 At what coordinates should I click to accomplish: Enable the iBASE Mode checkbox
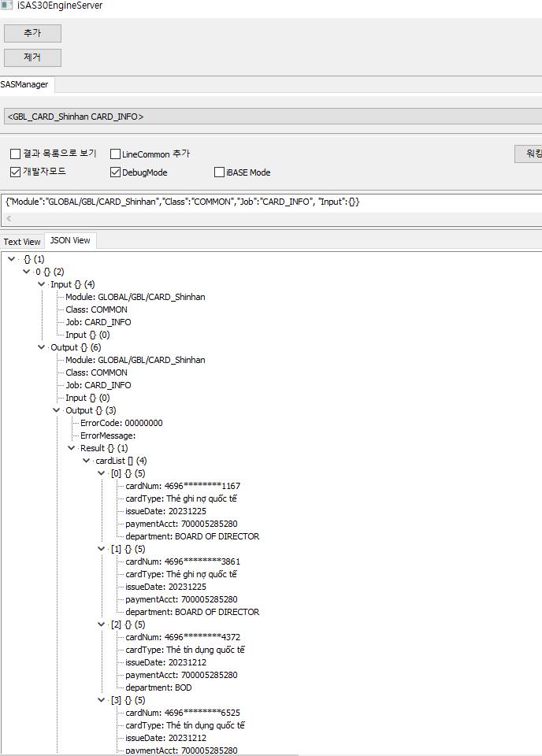tap(220, 172)
